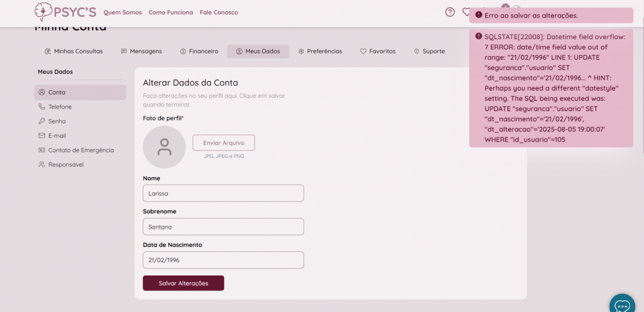Open the Mensagens tab
Viewport: 644px width, 312px height.
click(141, 52)
